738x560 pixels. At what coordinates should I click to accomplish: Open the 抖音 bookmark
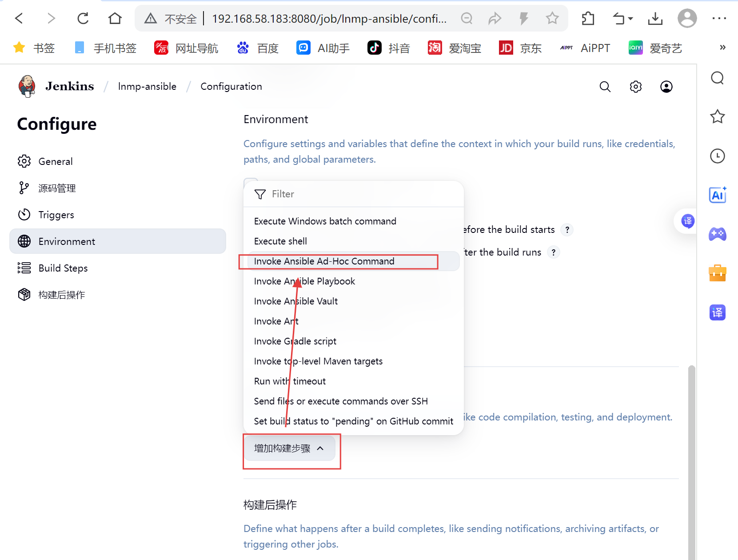click(x=389, y=48)
